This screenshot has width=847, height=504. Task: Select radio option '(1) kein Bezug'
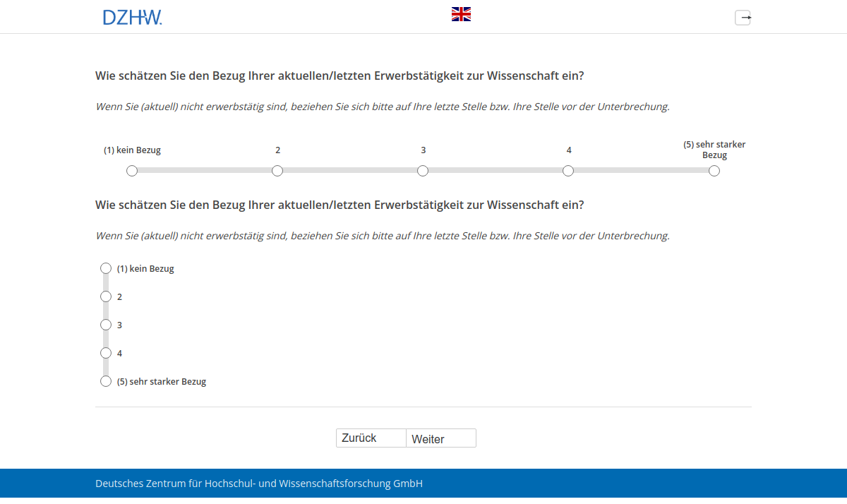coord(106,268)
